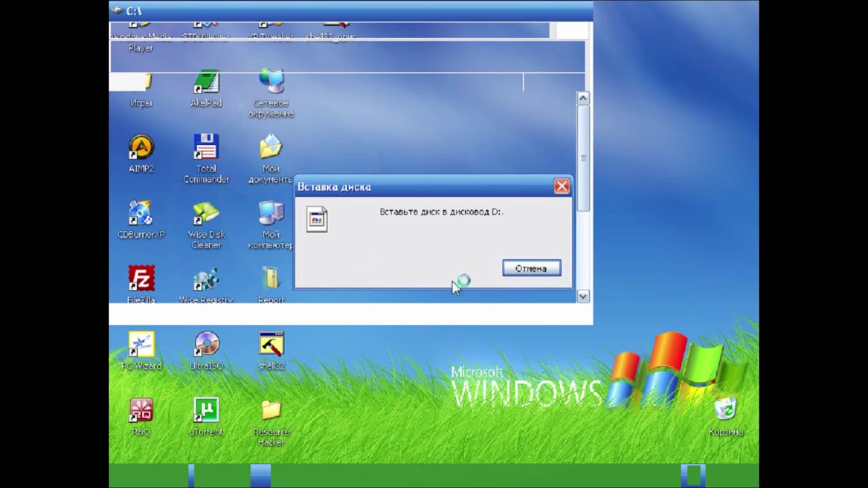Viewport: 868px width, 488px height.
Task: Select the FileZilla red FZ icon
Action: pos(141,279)
